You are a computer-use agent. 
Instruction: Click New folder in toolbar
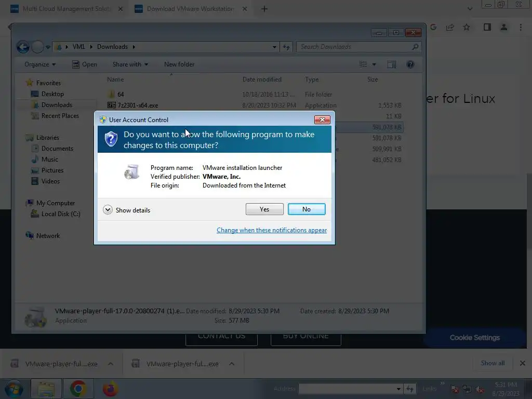click(179, 64)
